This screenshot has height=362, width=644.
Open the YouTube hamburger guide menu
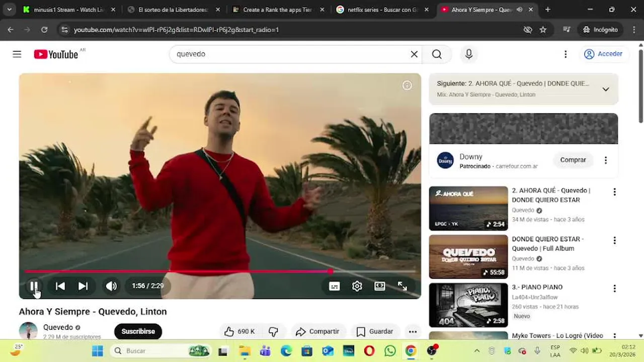pyautogui.click(x=17, y=54)
